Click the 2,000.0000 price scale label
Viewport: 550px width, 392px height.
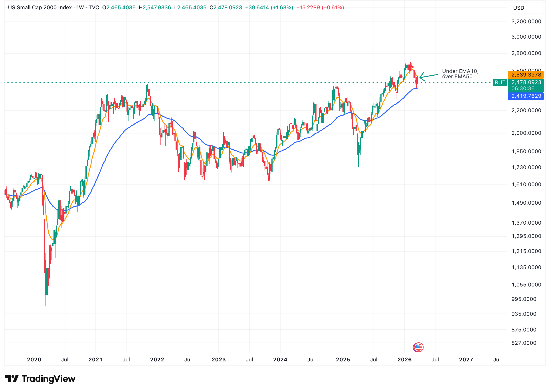526,133
